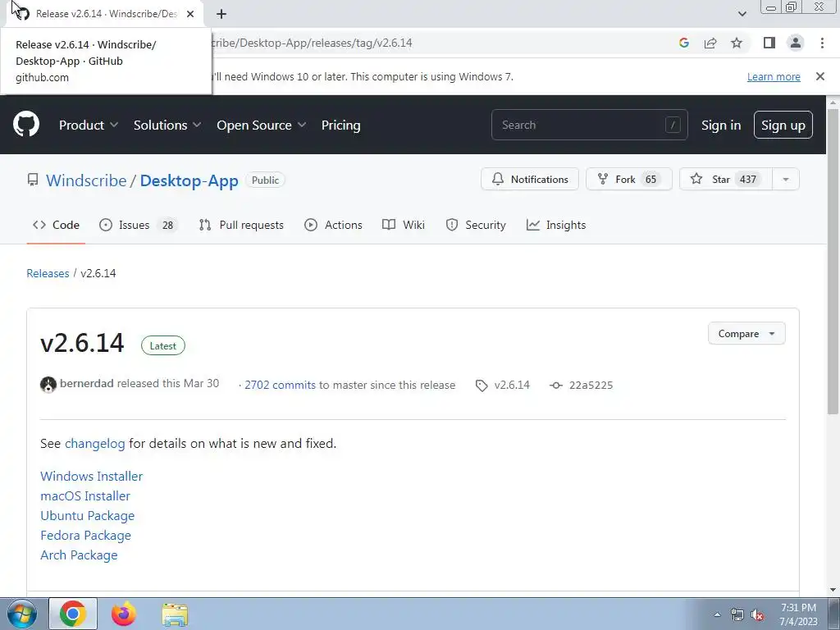Click the commit 22a5225 link
Screen dimensions: 840x630
[x=581, y=385]
